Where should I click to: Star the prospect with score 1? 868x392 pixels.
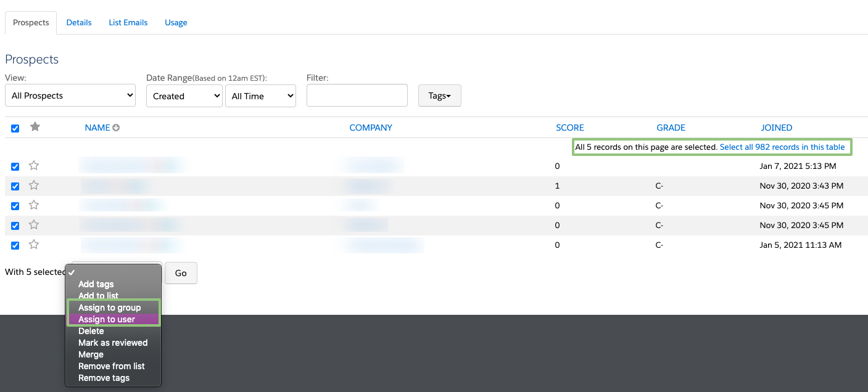(34, 186)
